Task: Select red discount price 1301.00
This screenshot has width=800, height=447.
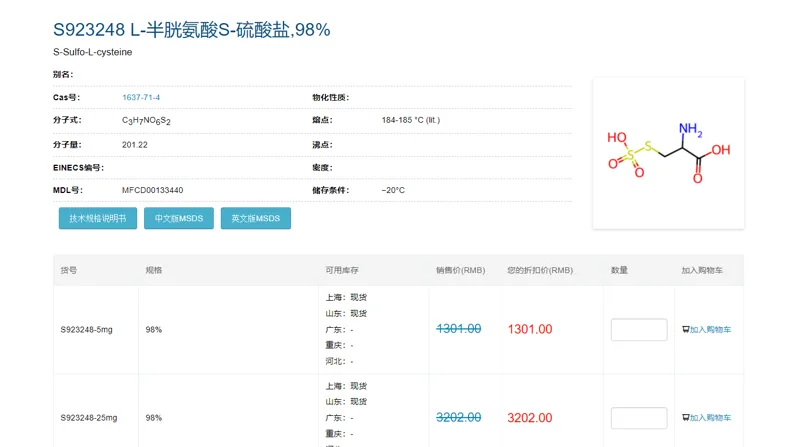Action: 530,329
